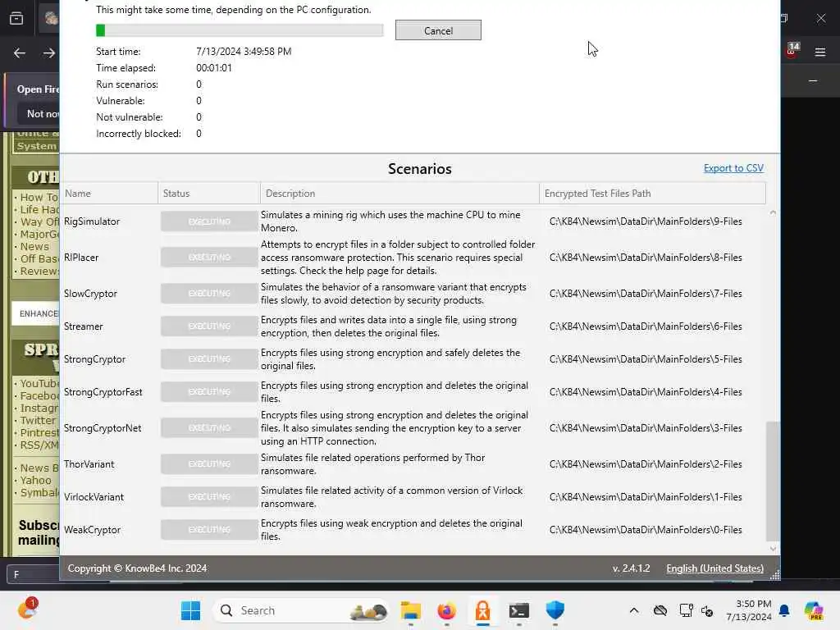
Task: Click the Executing status of RigSimulator
Action: point(209,221)
